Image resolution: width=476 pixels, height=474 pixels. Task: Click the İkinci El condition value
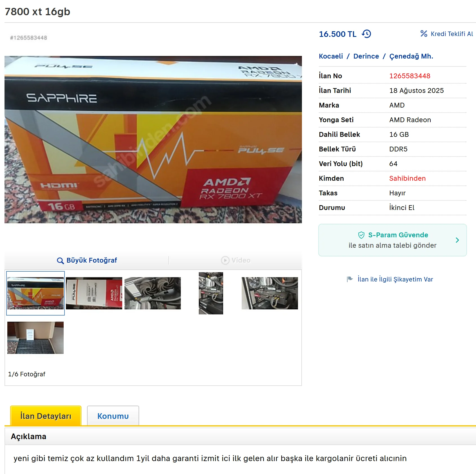coord(402,208)
